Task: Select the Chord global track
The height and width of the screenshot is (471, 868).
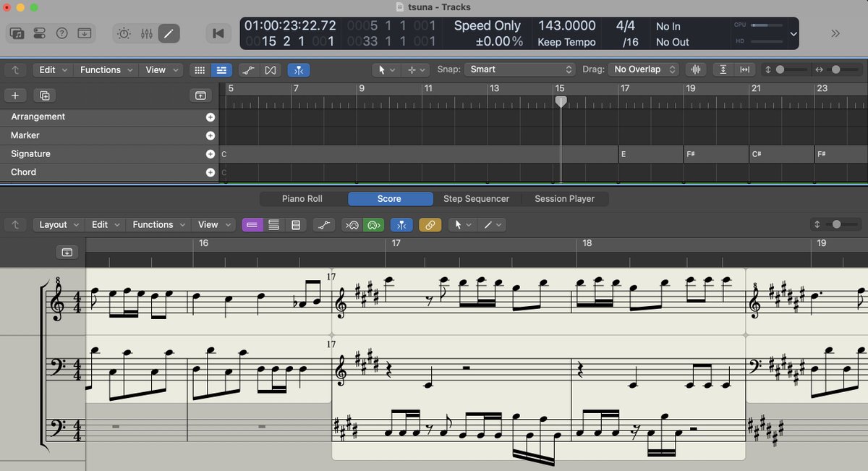Action: (x=109, y=172)
